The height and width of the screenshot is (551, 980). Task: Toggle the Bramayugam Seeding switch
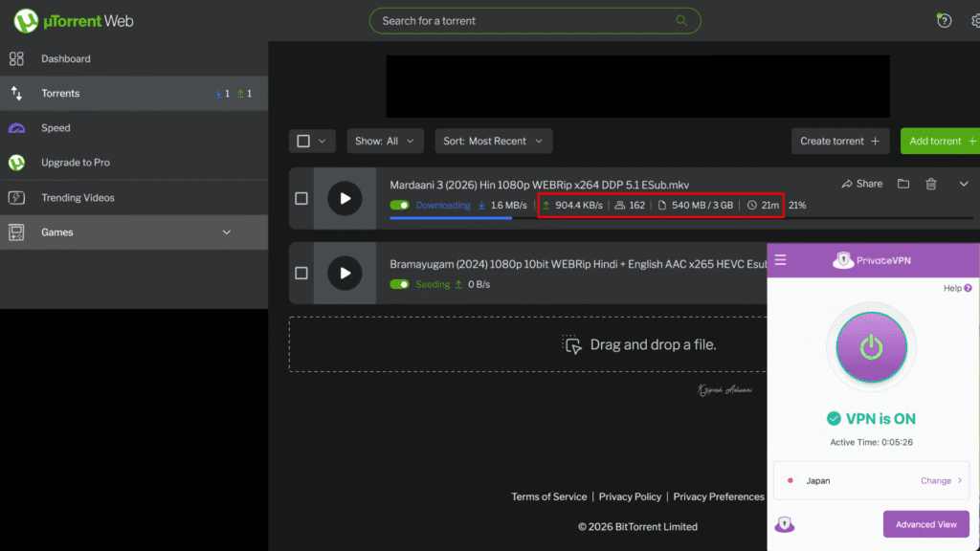(399, 284)
